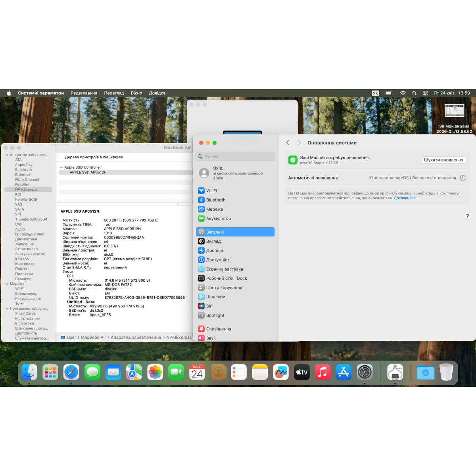Viewport: 476px width, 476px height.
Task: Open Apple TV from the Dock
Action: (302, 372)
